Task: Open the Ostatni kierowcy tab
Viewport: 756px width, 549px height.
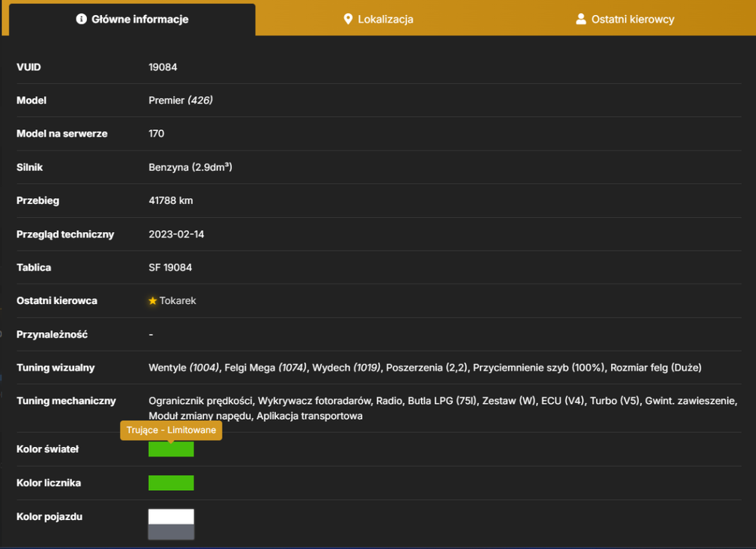Action: (x=625, y=20)
